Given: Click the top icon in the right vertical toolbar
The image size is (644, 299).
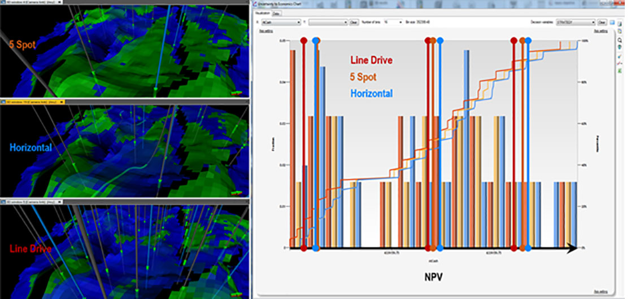Looking at the screenshot, I should click(x=620, y=24).
